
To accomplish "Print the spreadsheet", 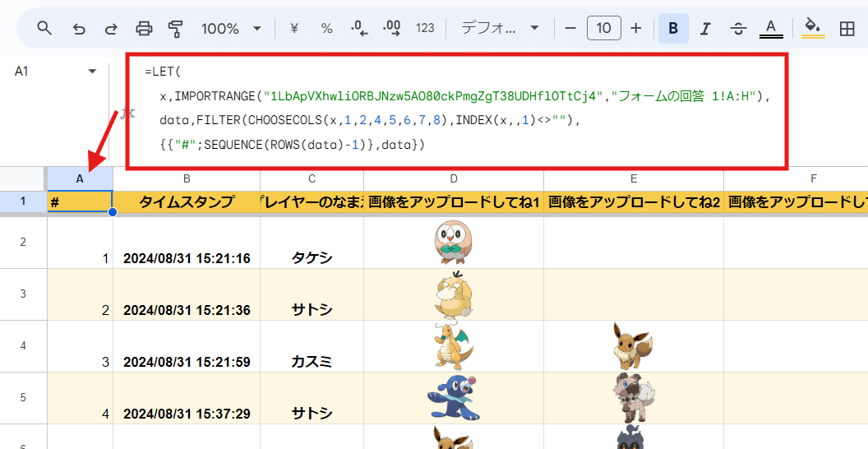I will pyautogui.click(x=144, y=28).
